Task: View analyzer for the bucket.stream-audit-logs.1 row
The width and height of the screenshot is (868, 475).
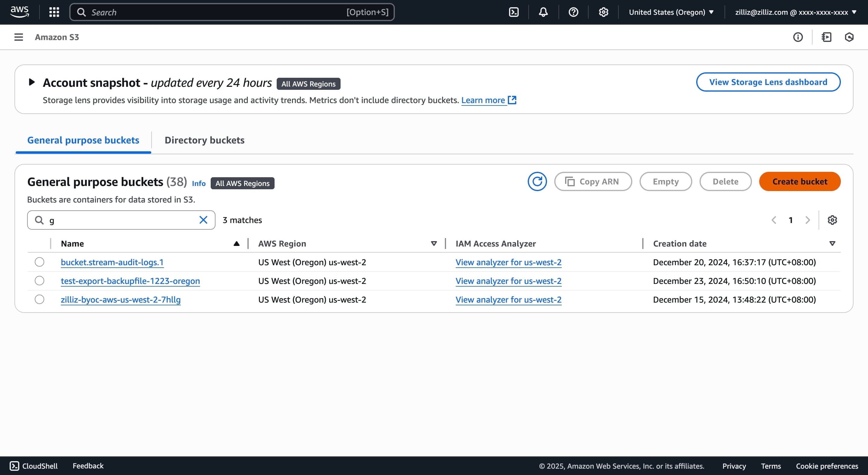Action: 508,262
